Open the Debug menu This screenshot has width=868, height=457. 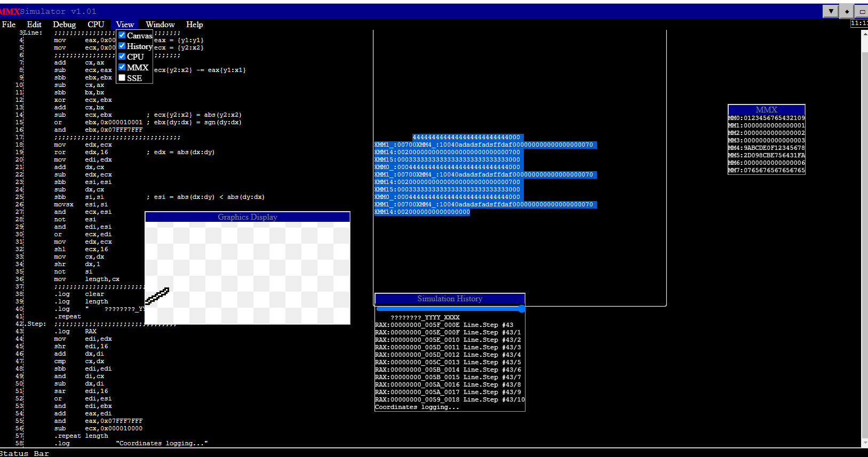click(x=64, y=25)
